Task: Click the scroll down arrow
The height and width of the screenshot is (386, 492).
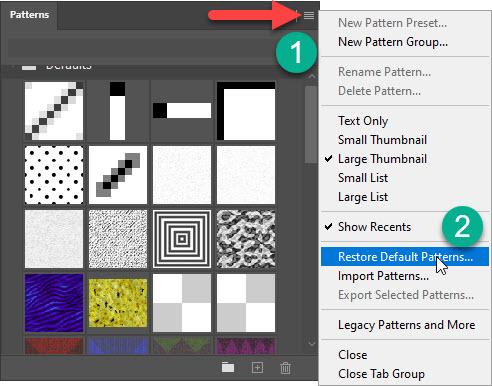Action: pos(312,343)
